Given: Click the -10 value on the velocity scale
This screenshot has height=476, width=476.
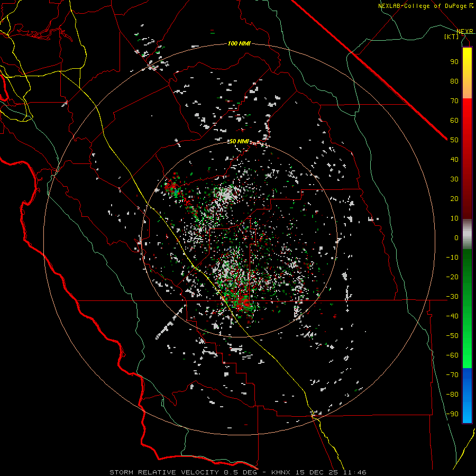Looking at the screenshot, I should pos(452,258).
